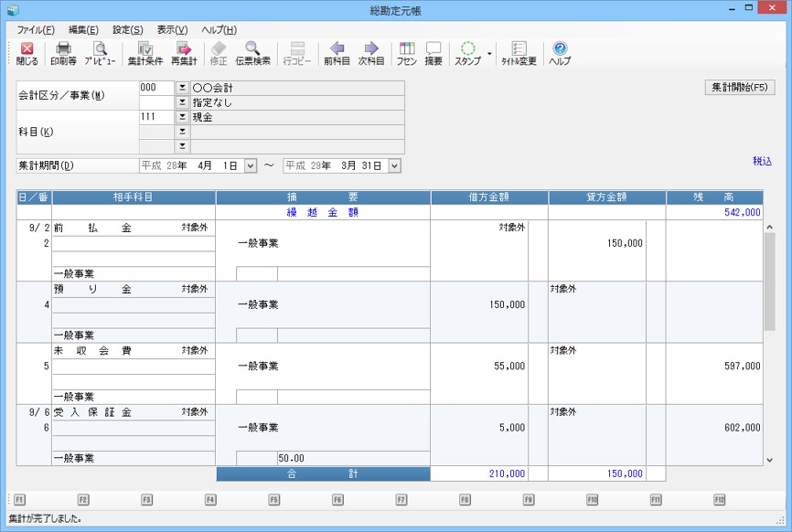Image resolution: width=792 pixels, height=532 pixels.
Task: Open the プレビュー preview icon
Action: 100,53
